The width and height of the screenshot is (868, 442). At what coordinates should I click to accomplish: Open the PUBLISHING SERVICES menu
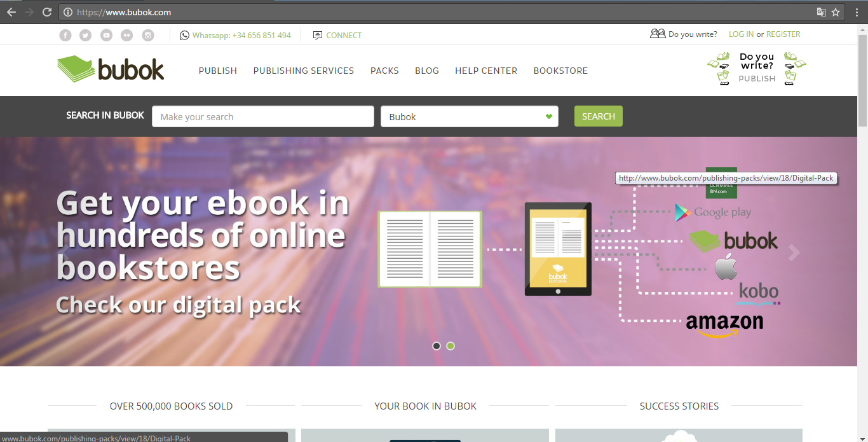(304, 71)
